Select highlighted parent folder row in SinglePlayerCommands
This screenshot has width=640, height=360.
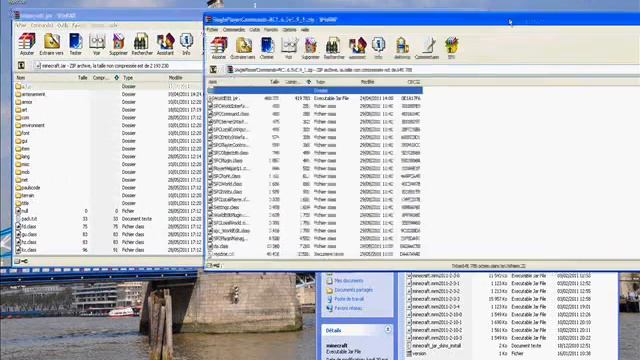point(315,91)
